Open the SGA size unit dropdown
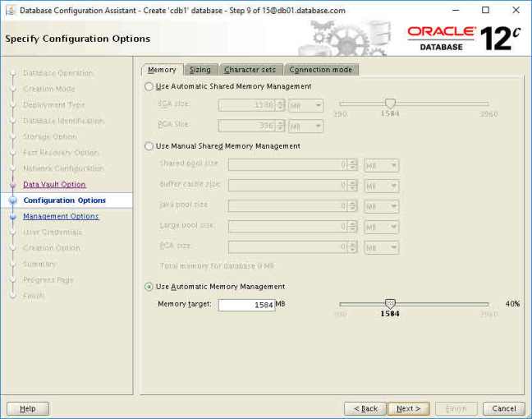This screenshot has width=532, height=419. click(306, 105)
